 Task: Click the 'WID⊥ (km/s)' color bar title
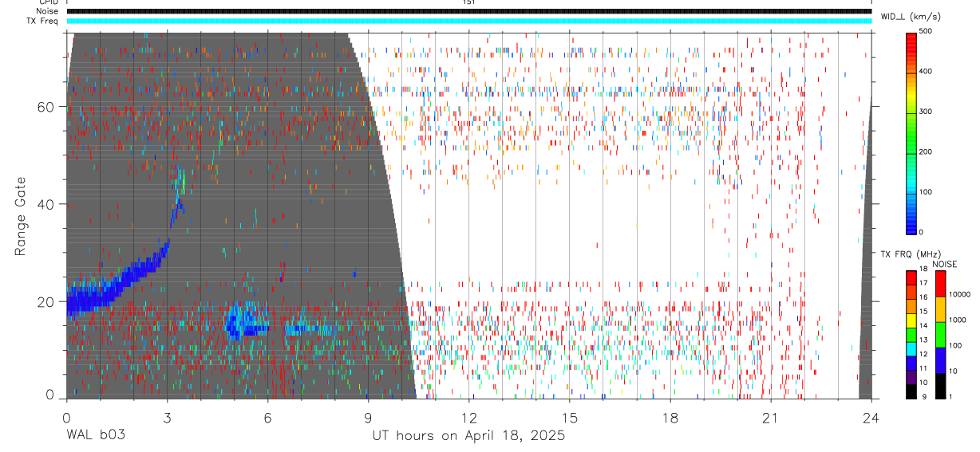coord(912,16)
